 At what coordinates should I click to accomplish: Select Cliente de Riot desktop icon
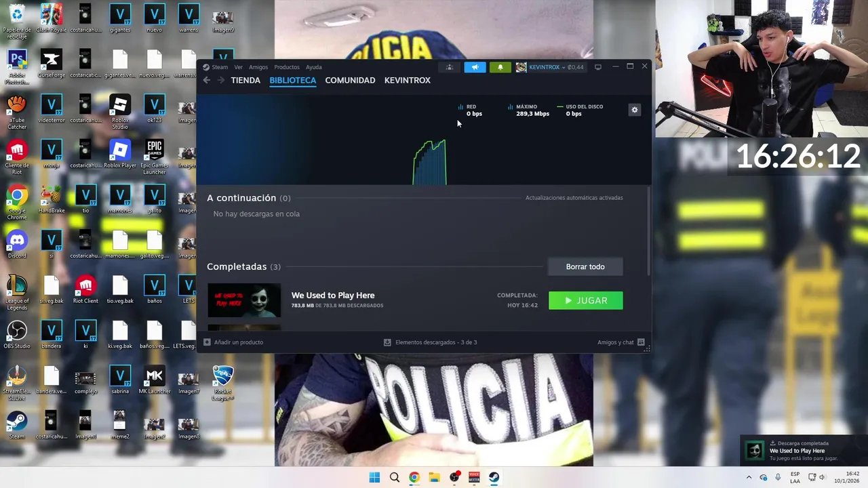pos(17,157)
